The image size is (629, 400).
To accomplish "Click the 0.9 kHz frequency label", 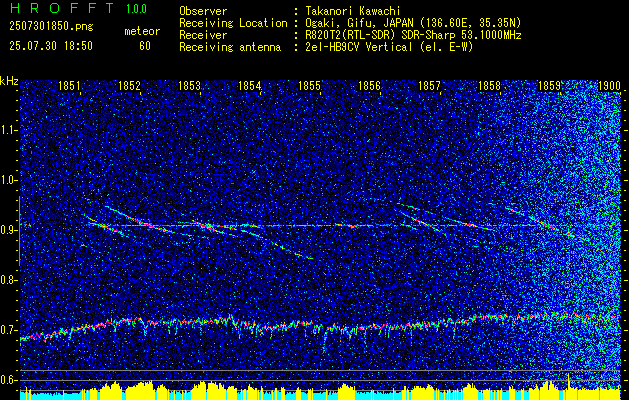I will [x=9, y=230].
